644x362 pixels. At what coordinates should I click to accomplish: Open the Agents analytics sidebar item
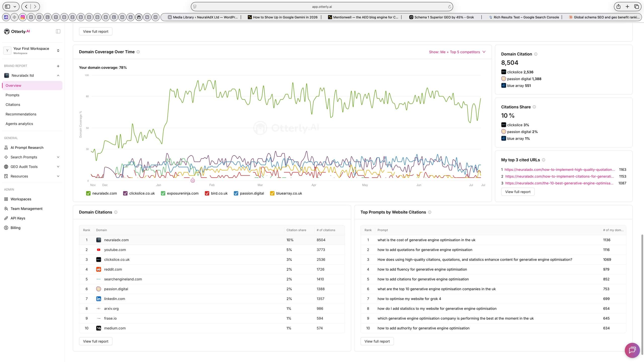32,124
